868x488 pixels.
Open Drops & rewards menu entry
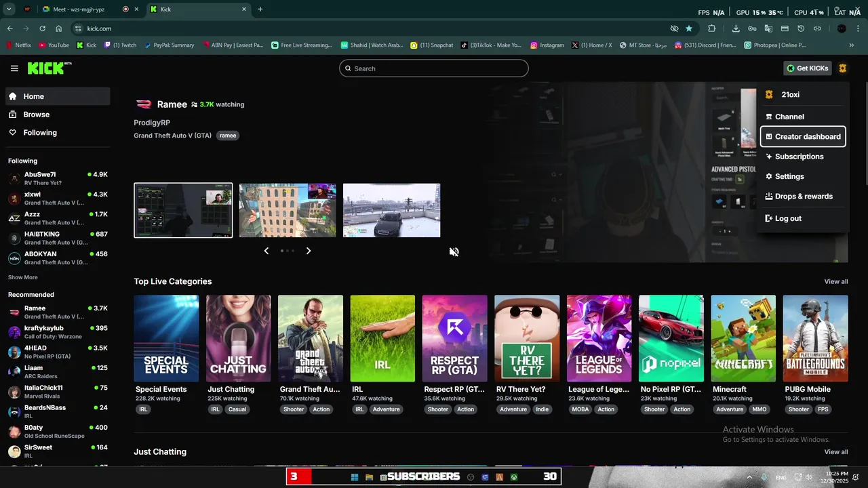pyautogui.click(x=803, y=197)
